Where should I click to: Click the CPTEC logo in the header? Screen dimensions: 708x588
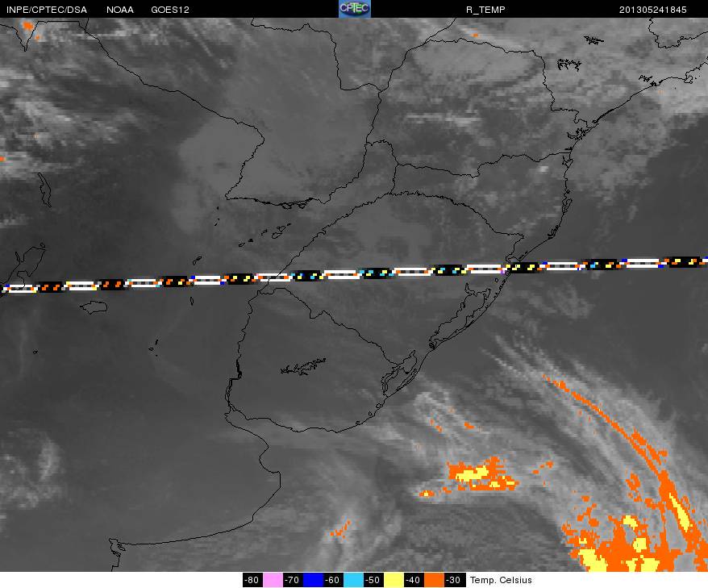pos(355,9)
